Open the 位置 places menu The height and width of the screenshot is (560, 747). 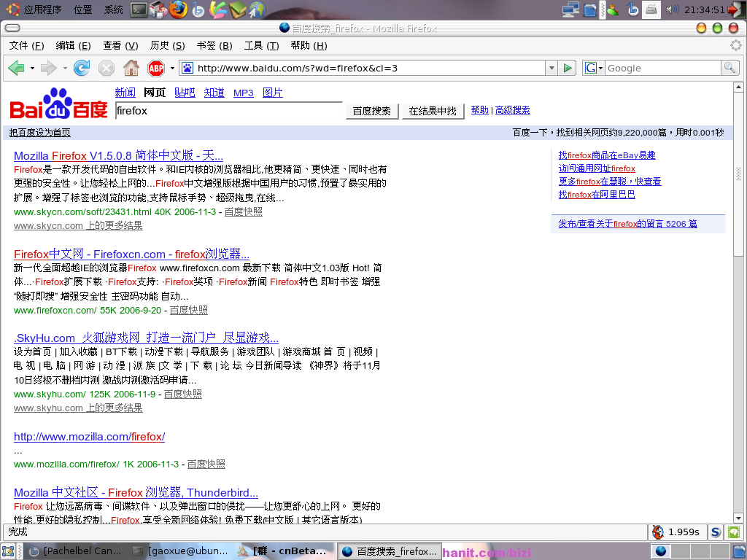(83, 9)
